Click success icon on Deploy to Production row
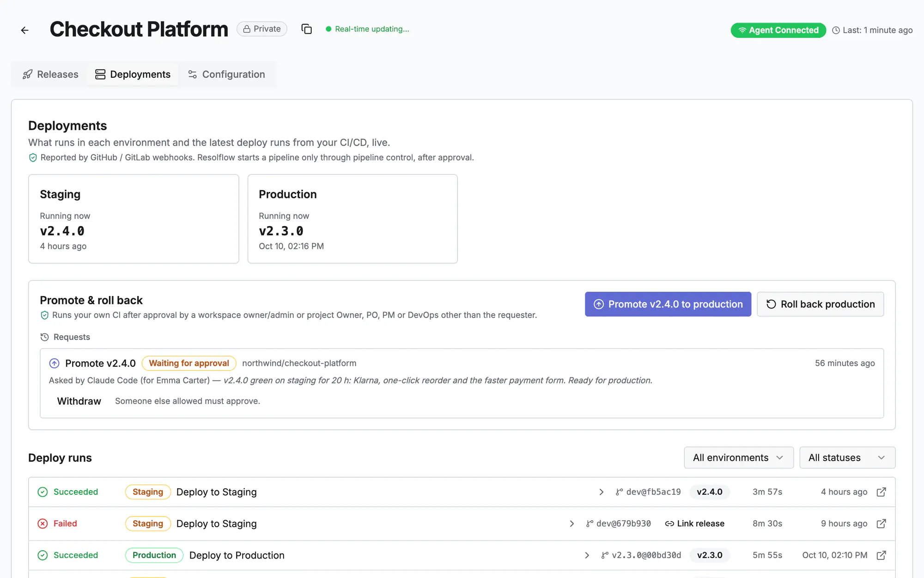The height and width of the screenshot is (578, 924). tap(43, 555)
